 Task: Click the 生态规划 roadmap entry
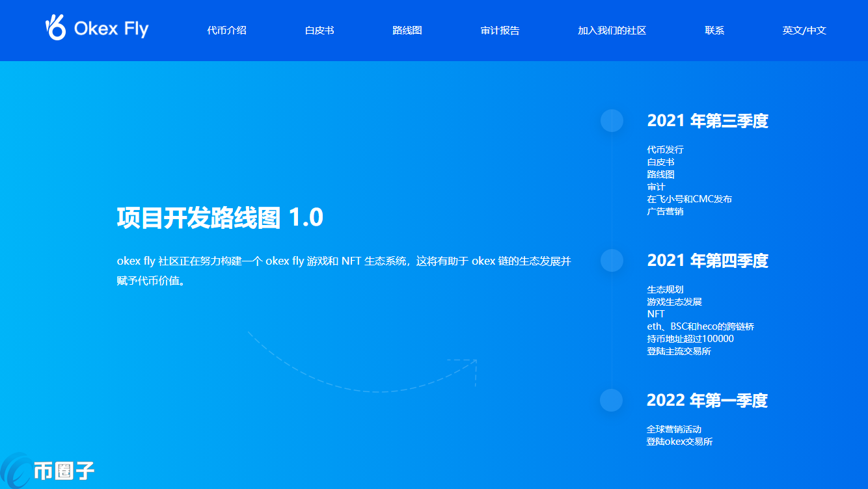[x=665, y=289]
